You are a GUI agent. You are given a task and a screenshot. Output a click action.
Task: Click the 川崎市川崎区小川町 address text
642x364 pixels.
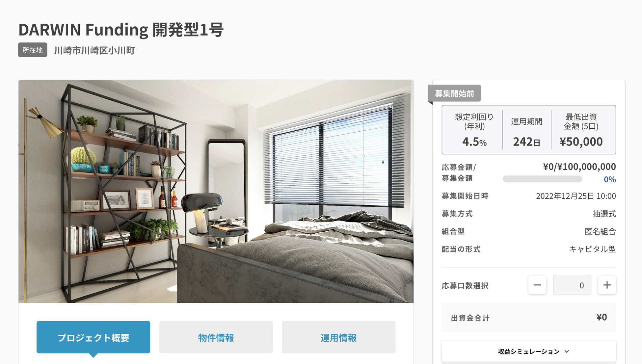tap(94, 50)
